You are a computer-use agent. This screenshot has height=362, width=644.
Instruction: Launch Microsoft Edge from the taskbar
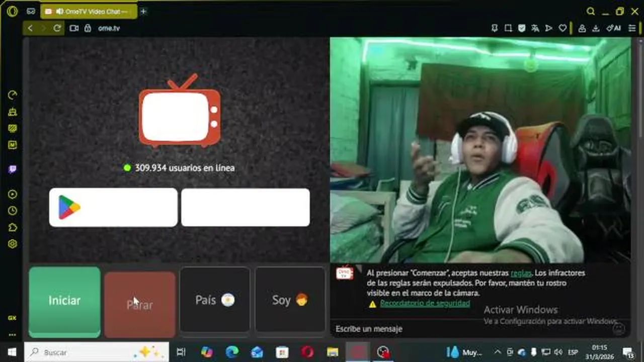(232, 352)
